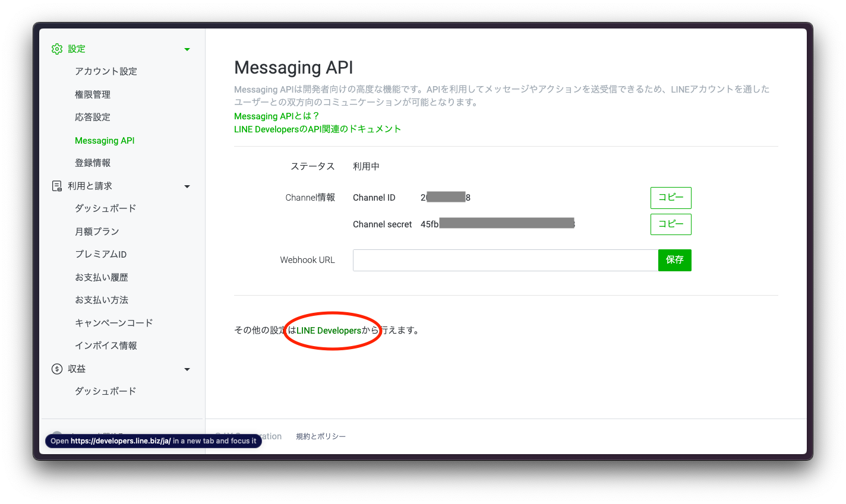Open キャンペーンコード in the sidebar
This screenshot has height=504, width=846.
click(113, 322)
